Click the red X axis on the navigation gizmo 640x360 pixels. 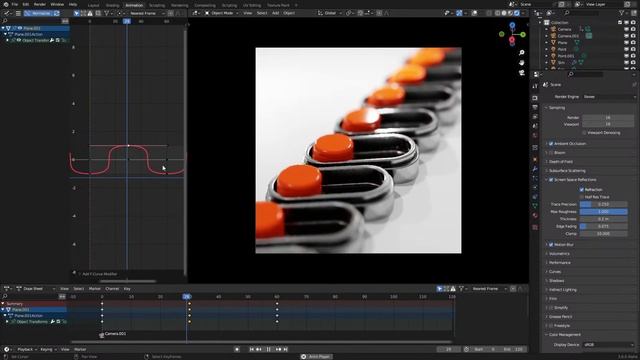pyautogui.click(x=512, y=40)
